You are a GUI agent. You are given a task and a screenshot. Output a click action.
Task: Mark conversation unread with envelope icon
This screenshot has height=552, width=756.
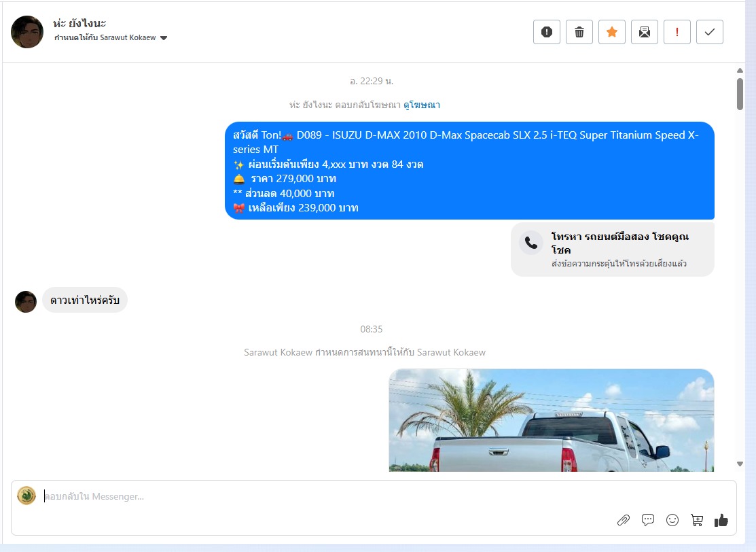(644, 32)
